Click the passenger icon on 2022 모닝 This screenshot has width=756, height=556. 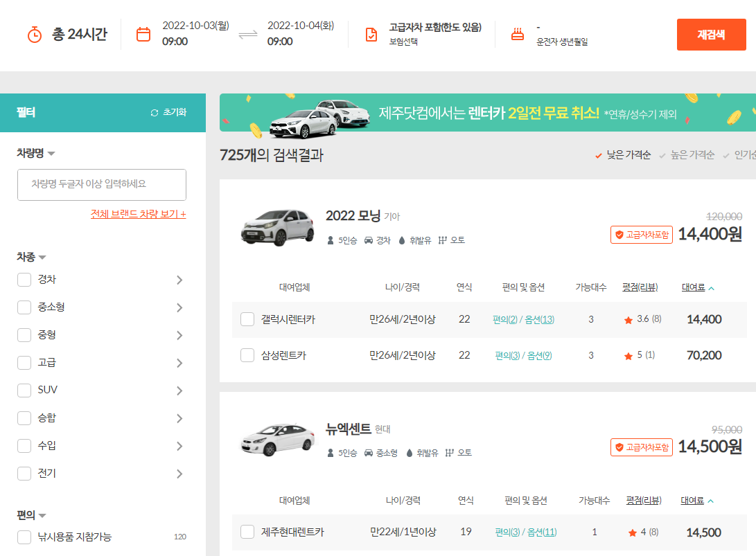(331, 240)
